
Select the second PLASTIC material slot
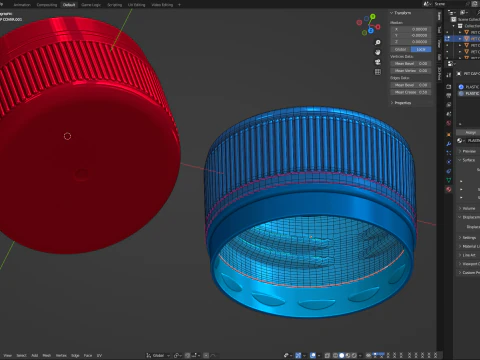coord(469,94)
